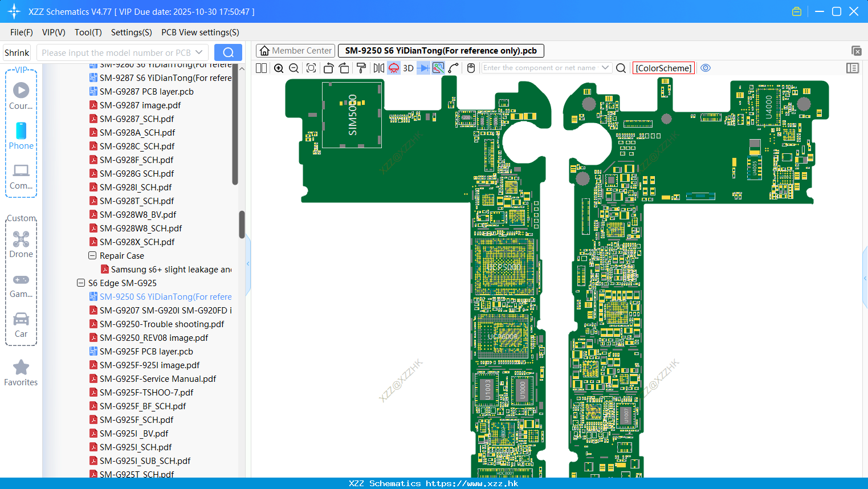
Task: Click the file tree vertical scrollbar
Action: point(242,225)
